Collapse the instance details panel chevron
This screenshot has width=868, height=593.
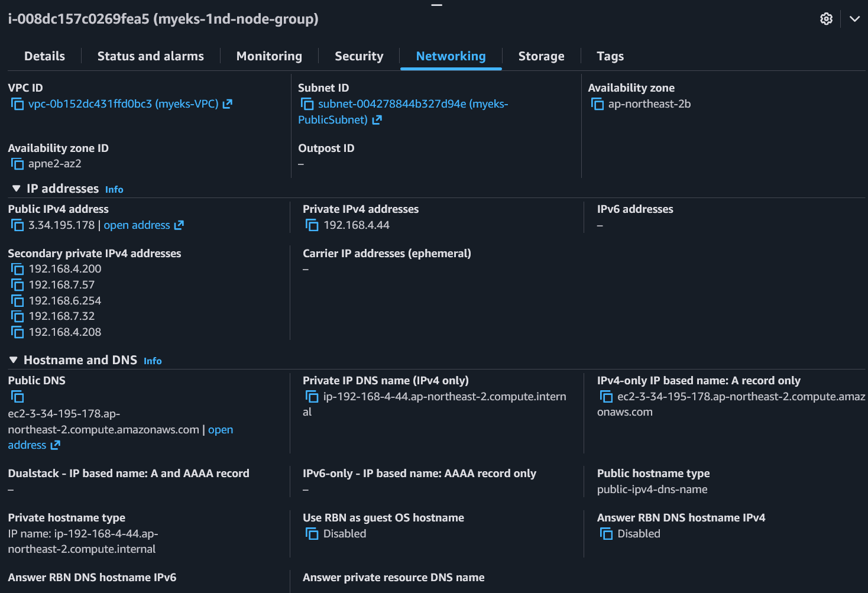tap(854, 19)
